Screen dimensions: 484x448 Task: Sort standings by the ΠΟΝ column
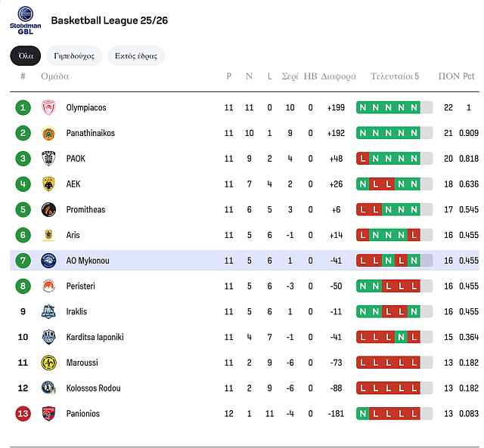click(x=448, y=76)
